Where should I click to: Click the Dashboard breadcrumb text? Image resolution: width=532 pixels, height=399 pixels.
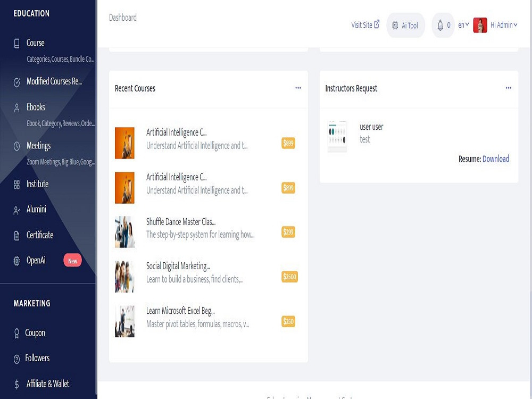123,18
